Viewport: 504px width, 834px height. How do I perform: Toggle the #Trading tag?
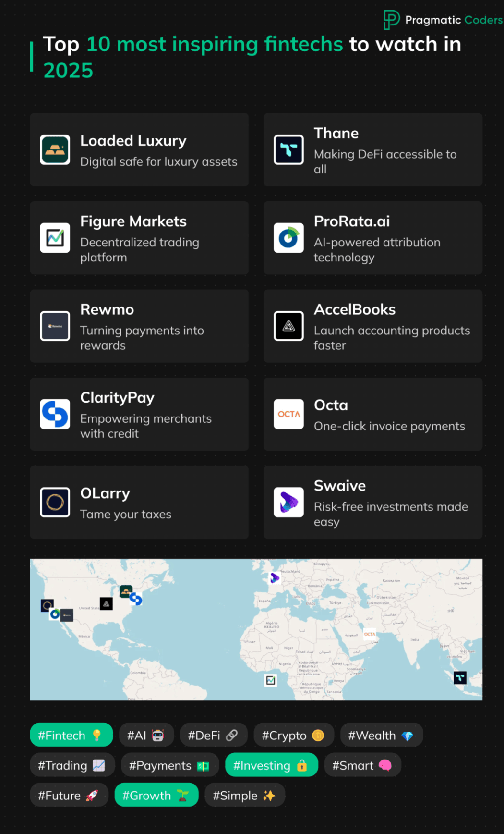coord(72,765)
